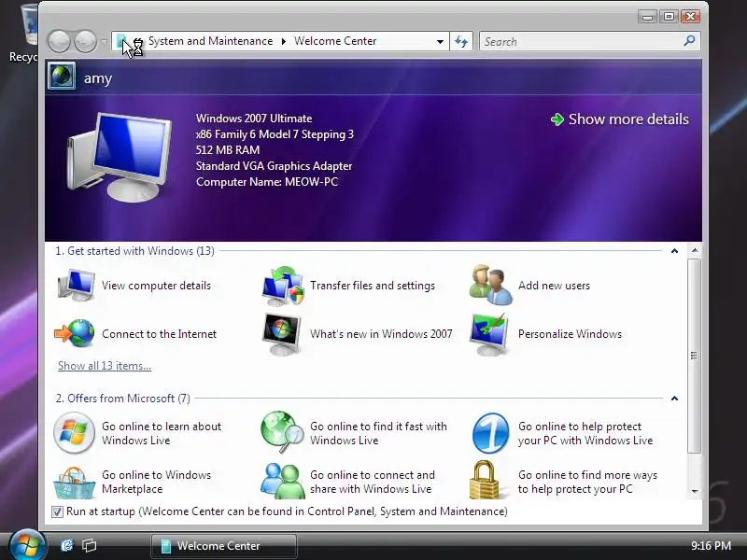Click the Welcome Center taskbar button
747x560 pixels.
tap(224, 546)
